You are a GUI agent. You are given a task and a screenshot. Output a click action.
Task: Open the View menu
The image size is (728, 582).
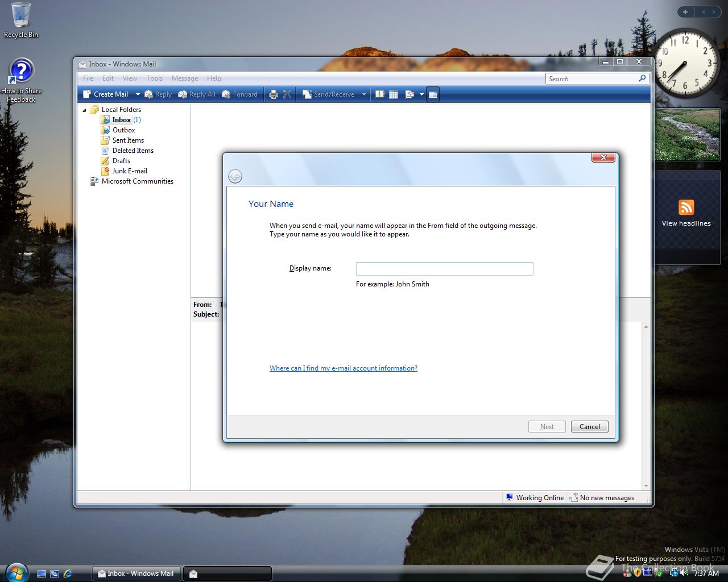coord(130,78)
